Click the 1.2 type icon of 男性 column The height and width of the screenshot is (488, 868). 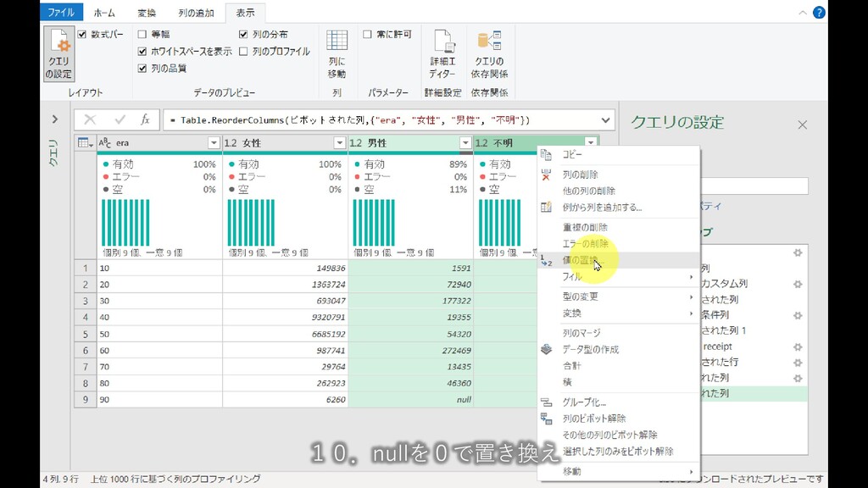click(355, 142)
